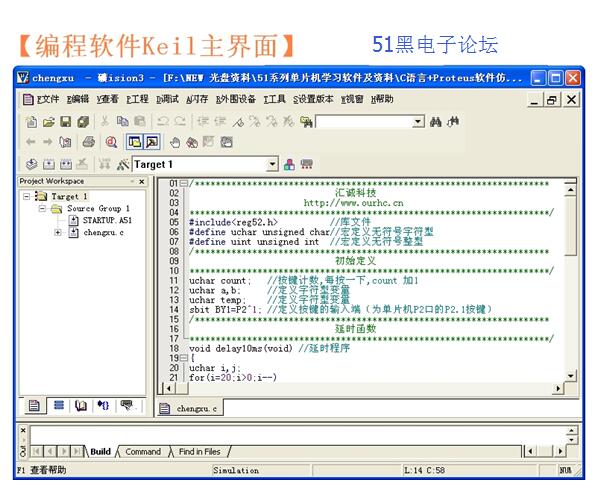The height and width of the screenshot is (496, 594).
Task: Switch to the Find in Files tab
Action: point(199,452)
